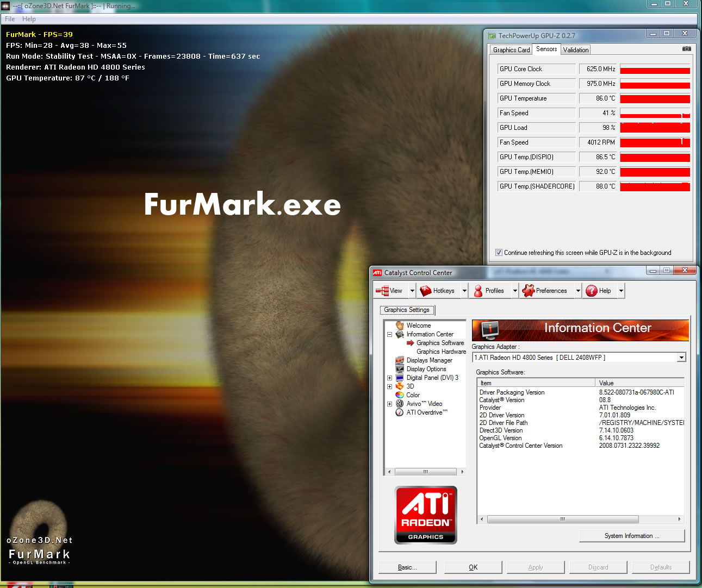Screen dimensions: 702x588
Task: Click the GPU Load graph bar
Action: pyautogui.click(x=655, y=128)
